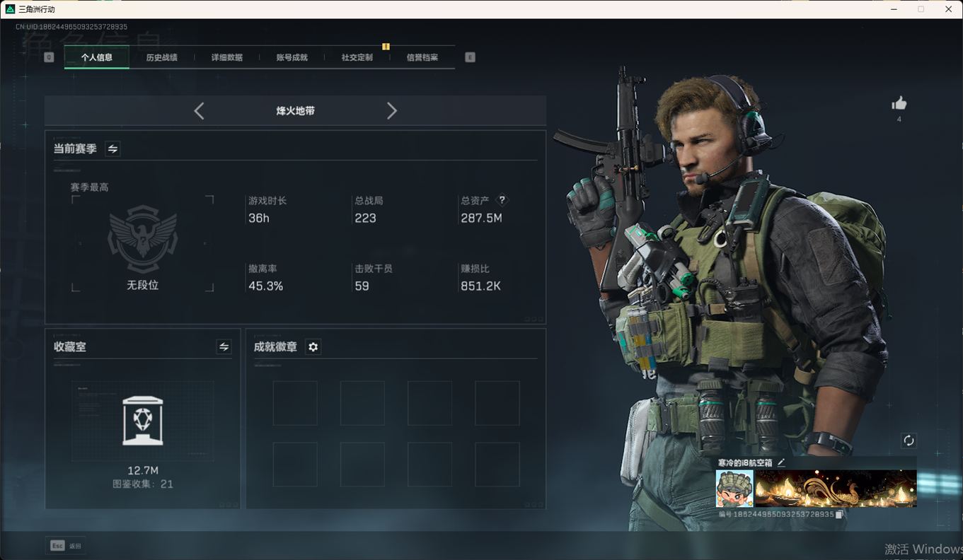Click the thumbs-up like icon

pos(899,103)
